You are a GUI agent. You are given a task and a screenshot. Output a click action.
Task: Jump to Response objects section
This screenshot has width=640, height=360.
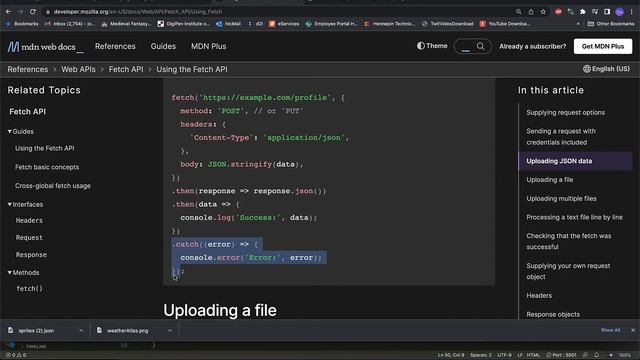click(x=553, y=314)
